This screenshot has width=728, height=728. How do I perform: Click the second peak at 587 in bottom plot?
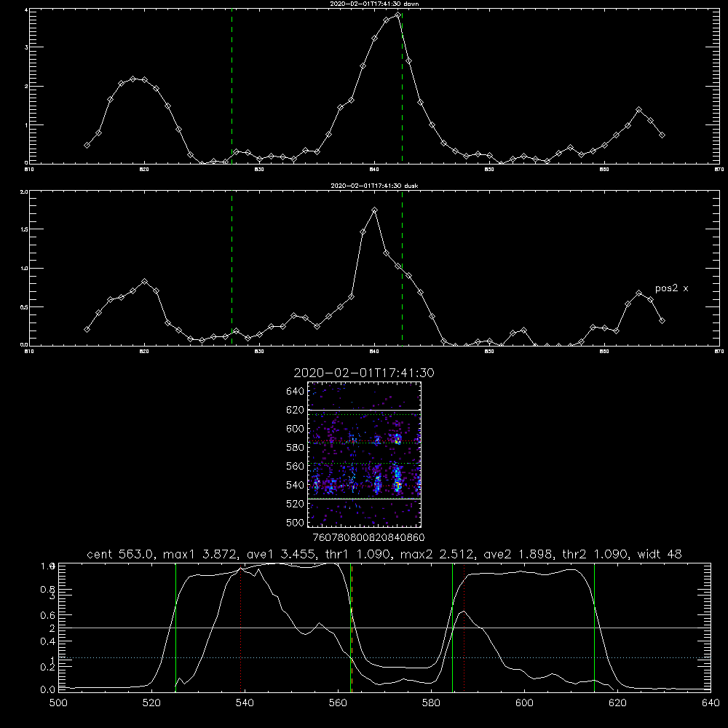coord(463,612)
